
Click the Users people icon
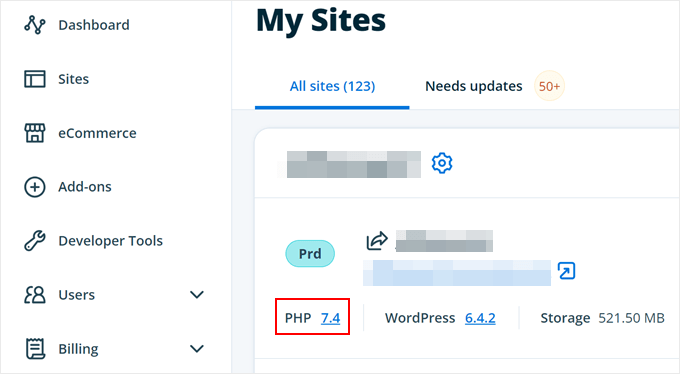pyautogui.click(x=35, y=295)
